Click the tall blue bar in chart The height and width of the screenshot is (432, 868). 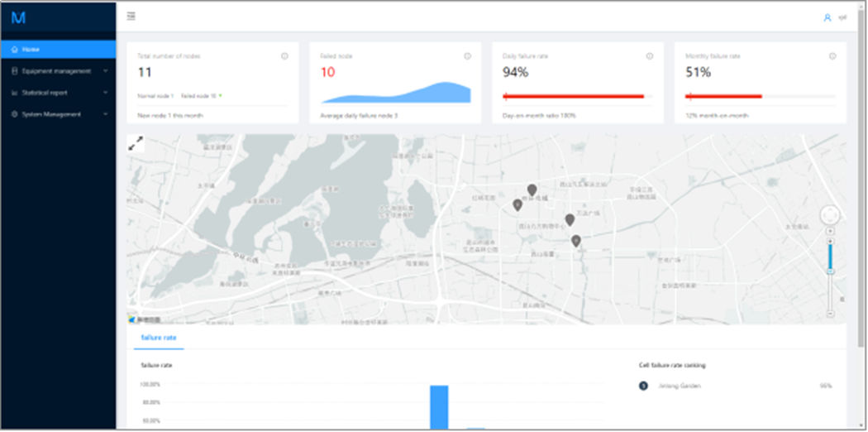click(439, 407)
